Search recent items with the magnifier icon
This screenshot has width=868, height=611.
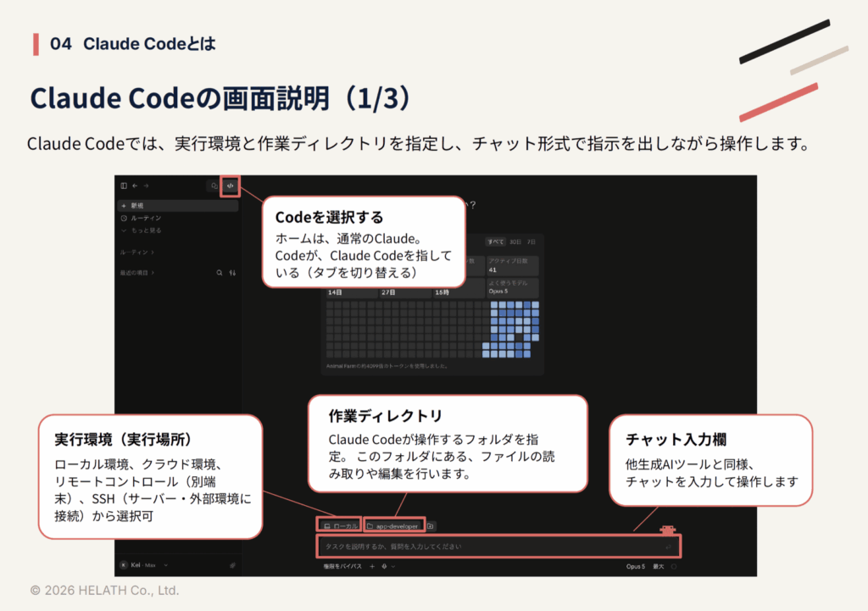pos(220,273)
